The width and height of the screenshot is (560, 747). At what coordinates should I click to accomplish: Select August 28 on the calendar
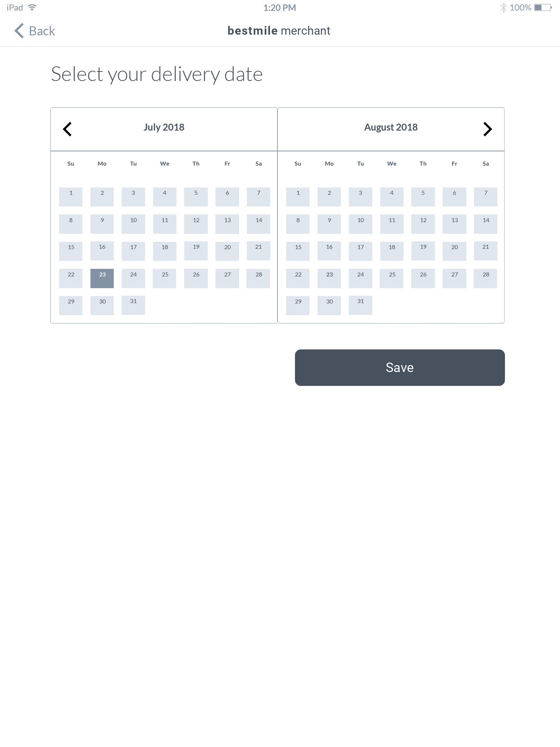(486, 278)
